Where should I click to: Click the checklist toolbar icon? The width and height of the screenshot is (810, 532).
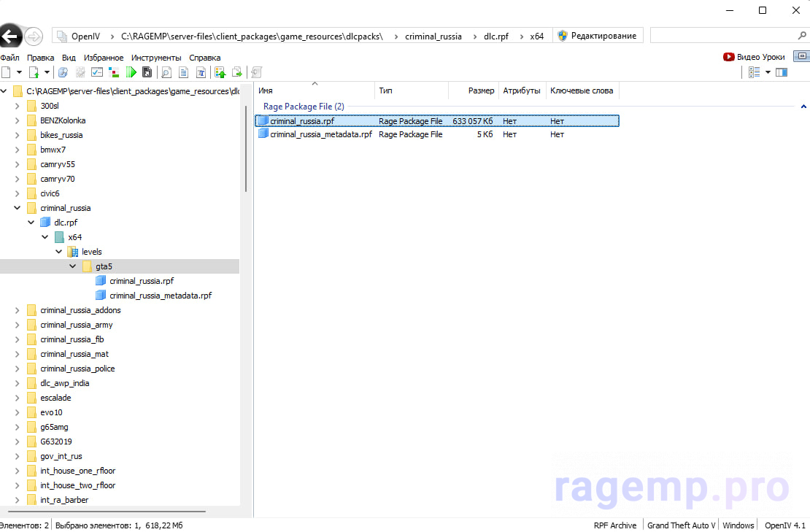coord(97,72)
